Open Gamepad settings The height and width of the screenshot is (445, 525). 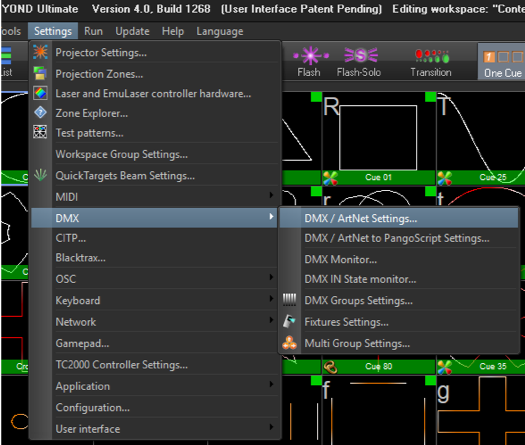tap(154, 343)
